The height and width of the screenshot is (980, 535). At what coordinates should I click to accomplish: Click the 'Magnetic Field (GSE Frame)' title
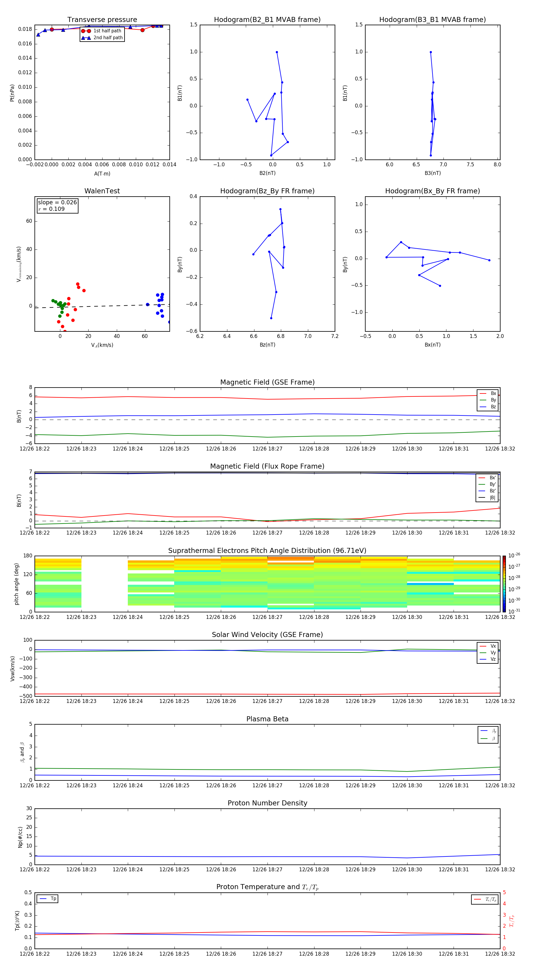click(267, 382)
